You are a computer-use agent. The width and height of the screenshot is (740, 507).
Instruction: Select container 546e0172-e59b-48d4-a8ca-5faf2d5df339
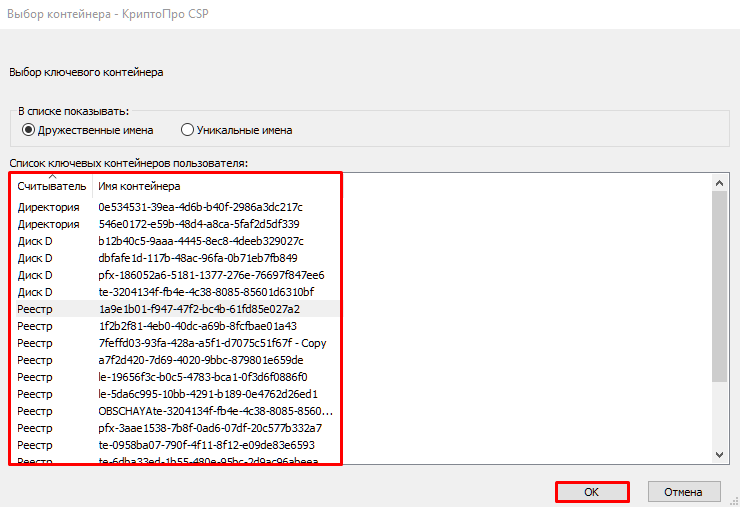tap(198, 224)
